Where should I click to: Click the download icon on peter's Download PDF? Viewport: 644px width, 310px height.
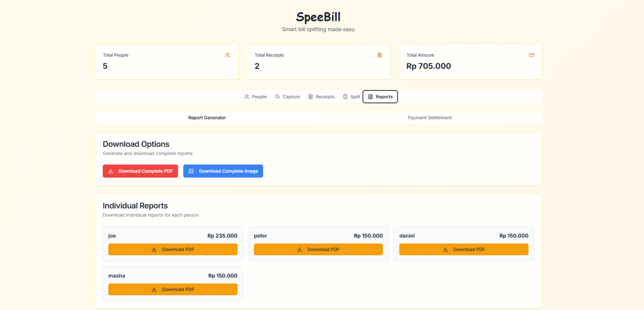pyautogui.click(x=300, y=249)
